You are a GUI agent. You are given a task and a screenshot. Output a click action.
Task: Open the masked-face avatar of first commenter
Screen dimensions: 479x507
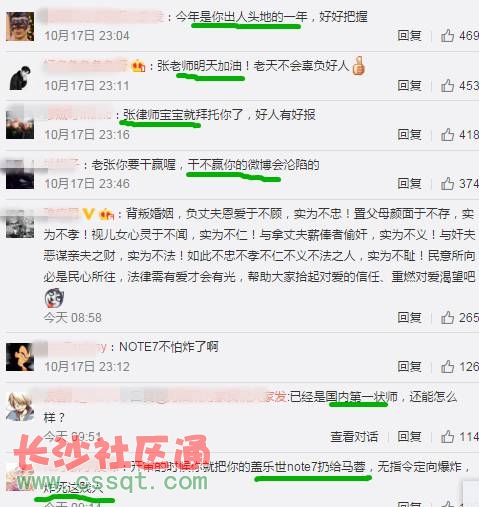[x=20, y=26]
